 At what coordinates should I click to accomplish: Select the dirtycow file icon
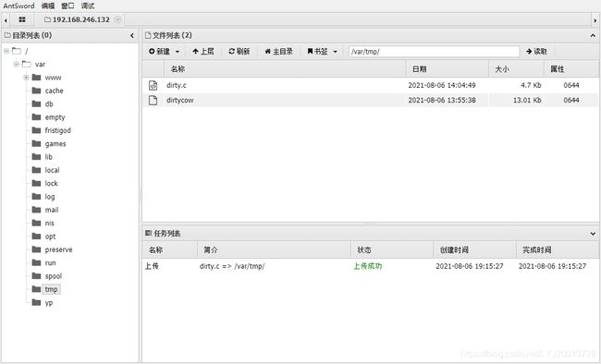(153, 101)
